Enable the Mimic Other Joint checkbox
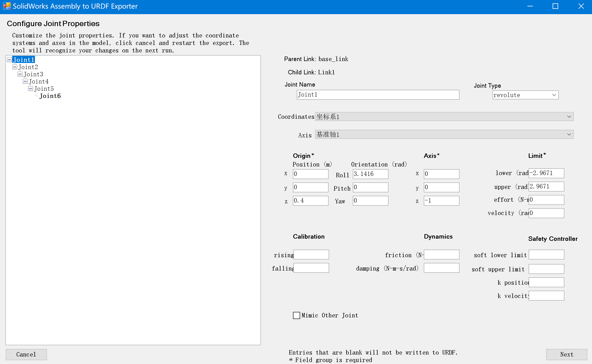The height and width of the screenshot is (364, 592). [296, 315]
